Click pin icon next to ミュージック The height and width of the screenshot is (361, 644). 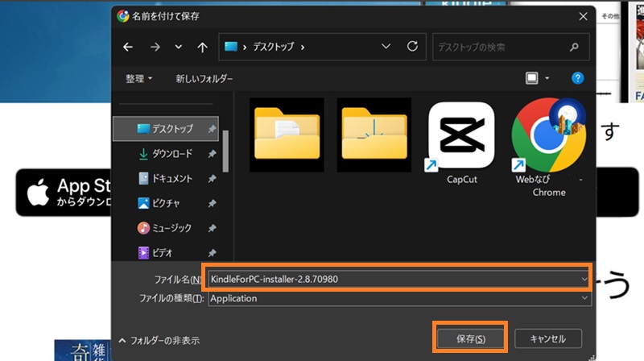[212, 228]
